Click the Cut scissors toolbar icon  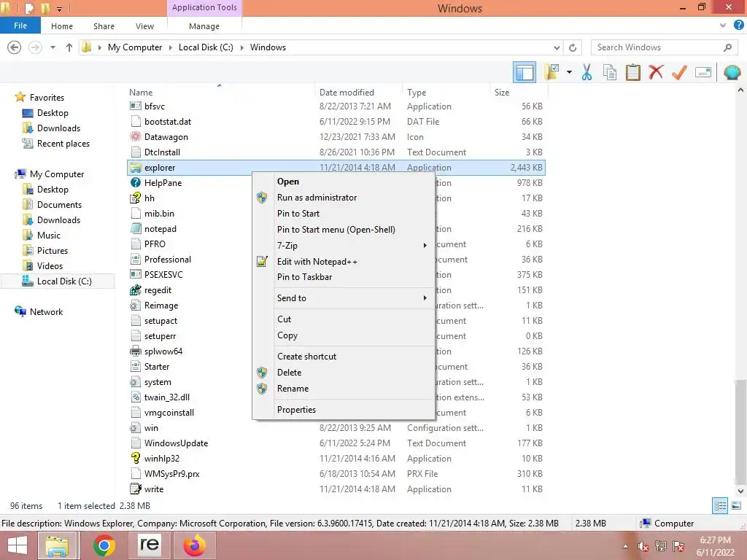[x=587, y=72]
